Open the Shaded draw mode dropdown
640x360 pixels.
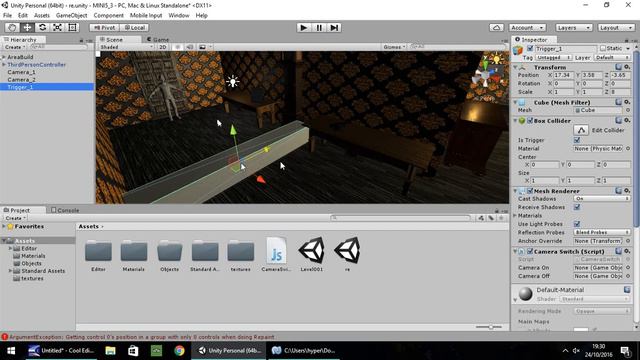pos(126,47)
